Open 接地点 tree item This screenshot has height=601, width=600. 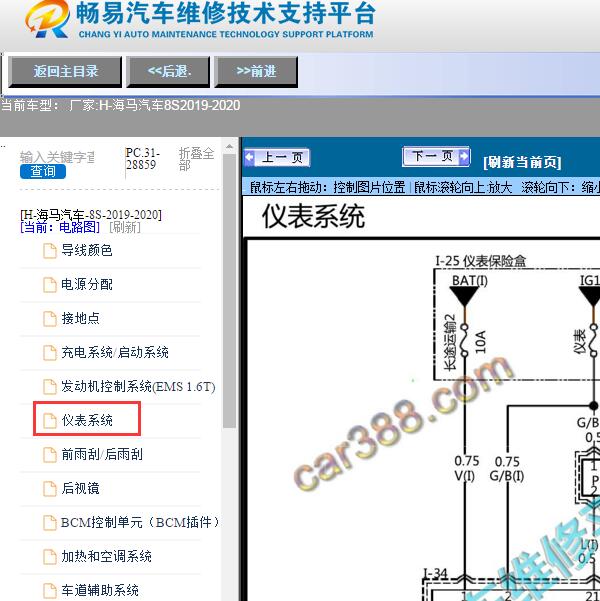[80, 319]
